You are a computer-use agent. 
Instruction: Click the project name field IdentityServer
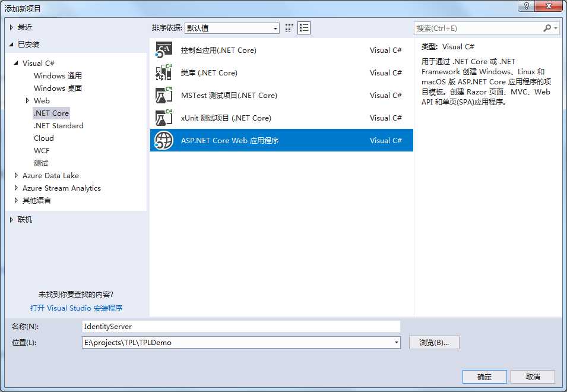[x=241, y=326]
